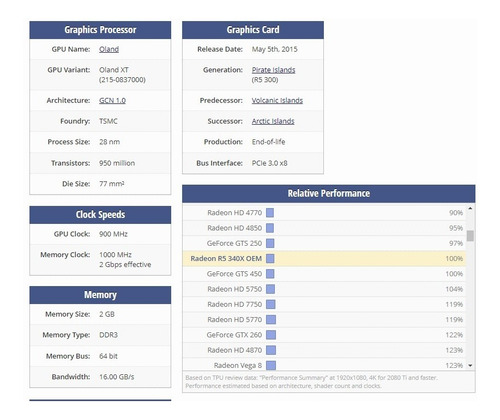This screenshot has width=500, height=420.
Task: Click the End-of-life production value
Action: (x=268, y=142)
